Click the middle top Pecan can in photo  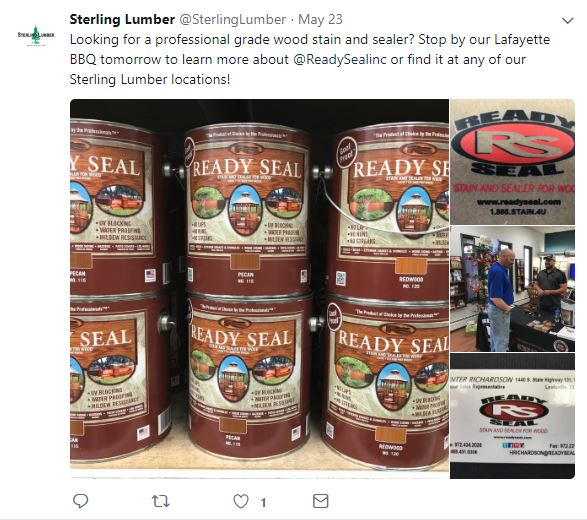coord(248,210)
